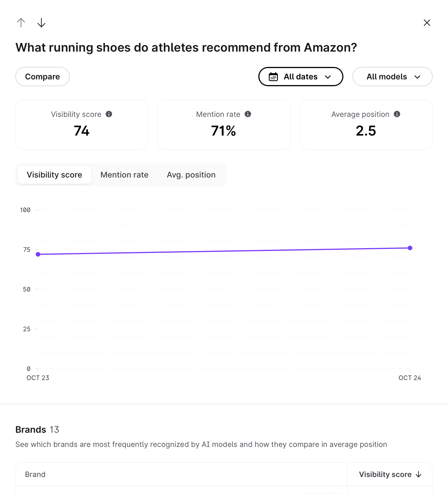Viewport: 448px width, 494px height.
Task: Open the All models dropdown
Action: click(x=392, y=77)
